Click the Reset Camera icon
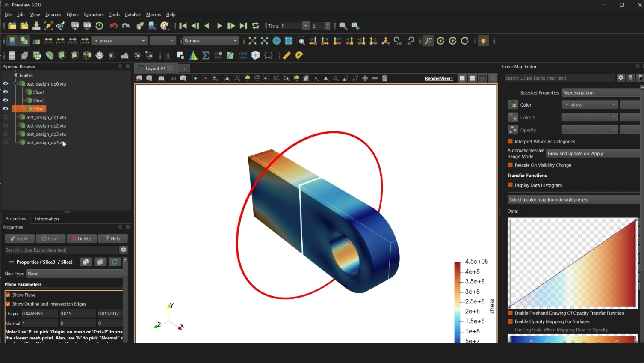644x363 pixels. coord(252,41)
